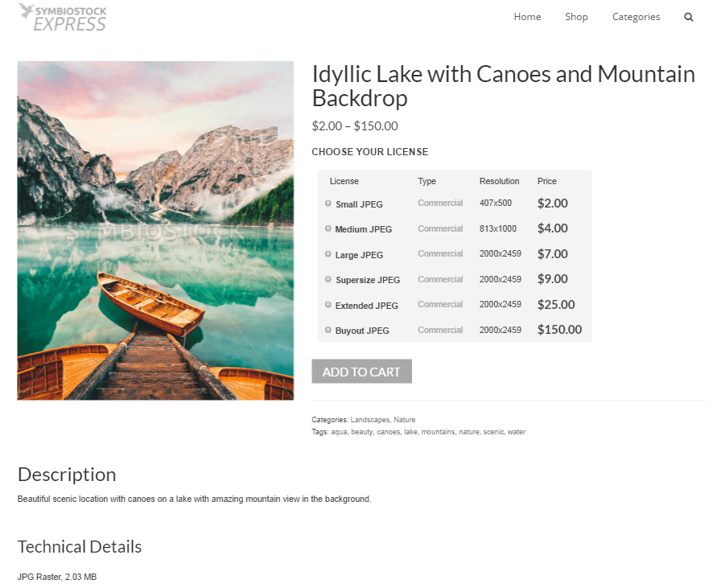Click the scenic tag link

pyautogui.click(x=493, y=432)
